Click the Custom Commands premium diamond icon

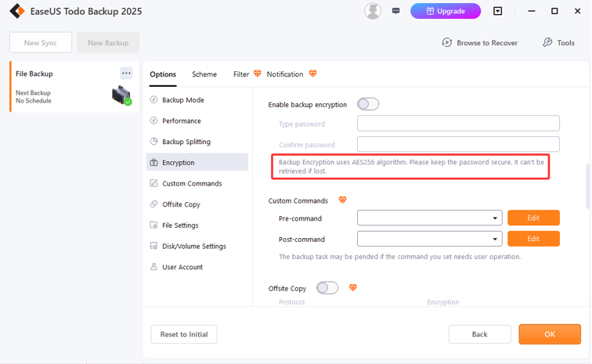[x=342, y=200]
